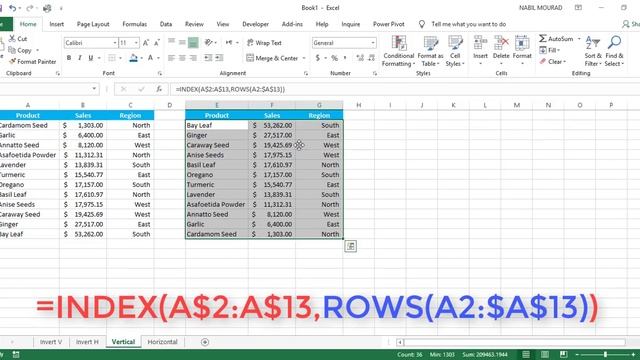Open the Calibri font name dropdown
Viewport: 640px width, 360px height.
pyautogui.click(x=115, y=42)
